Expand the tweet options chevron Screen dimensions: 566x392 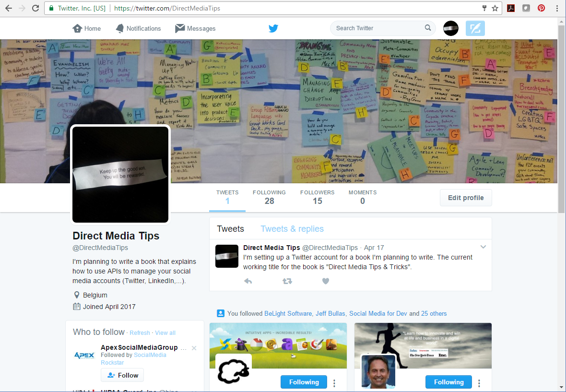[x=483, y=247]
